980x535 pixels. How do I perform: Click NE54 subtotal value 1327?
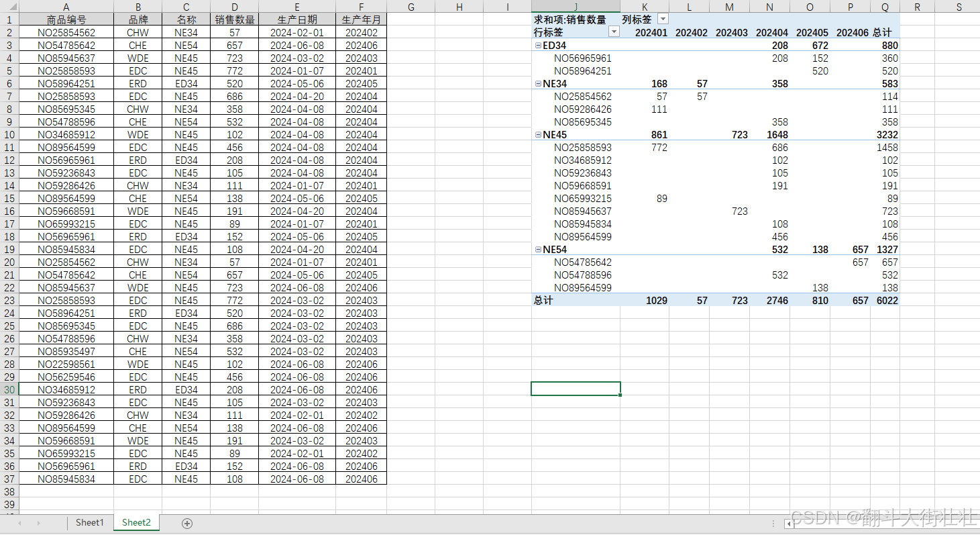tap(887, 250)
